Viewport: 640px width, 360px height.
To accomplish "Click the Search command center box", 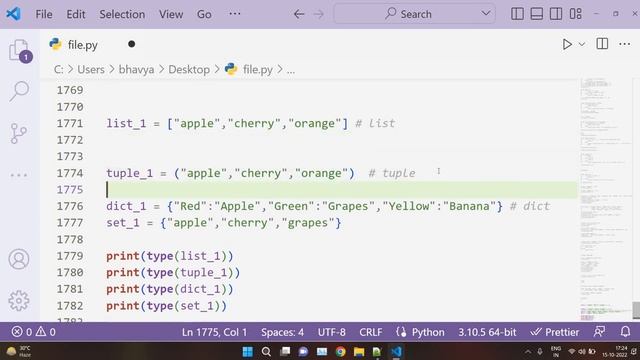I will tap(414, 14).
